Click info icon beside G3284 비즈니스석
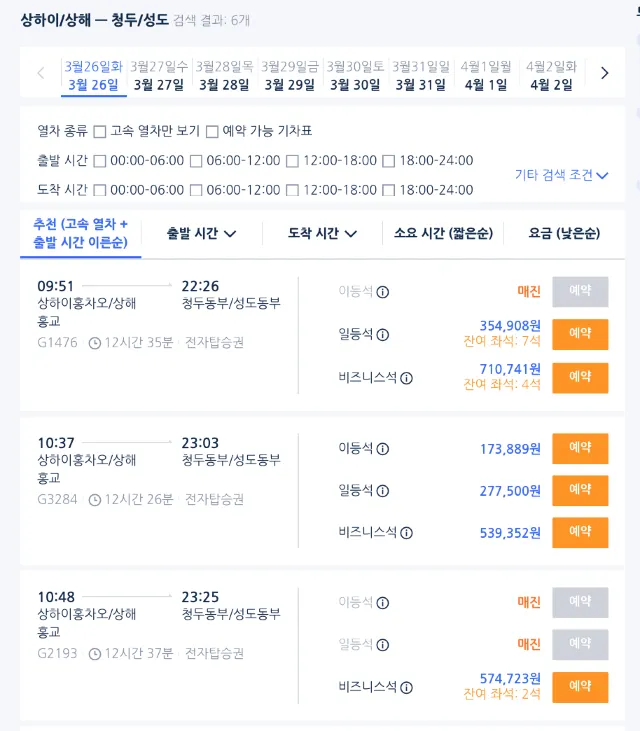The height and width of the screenshot is (731, 640). coord(407,533)
